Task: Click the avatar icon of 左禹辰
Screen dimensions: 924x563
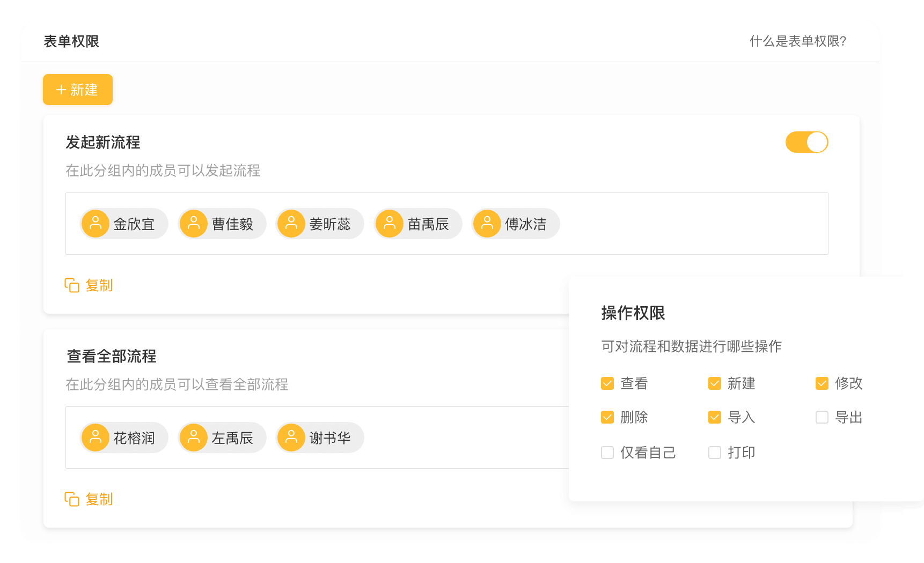Action: pyautogui.click(x=194, y=438)
